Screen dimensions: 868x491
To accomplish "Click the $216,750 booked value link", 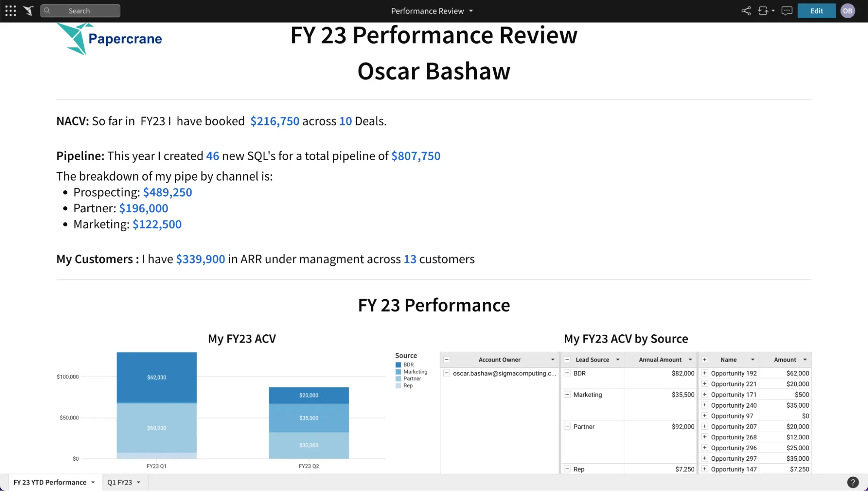I will 275,121.
